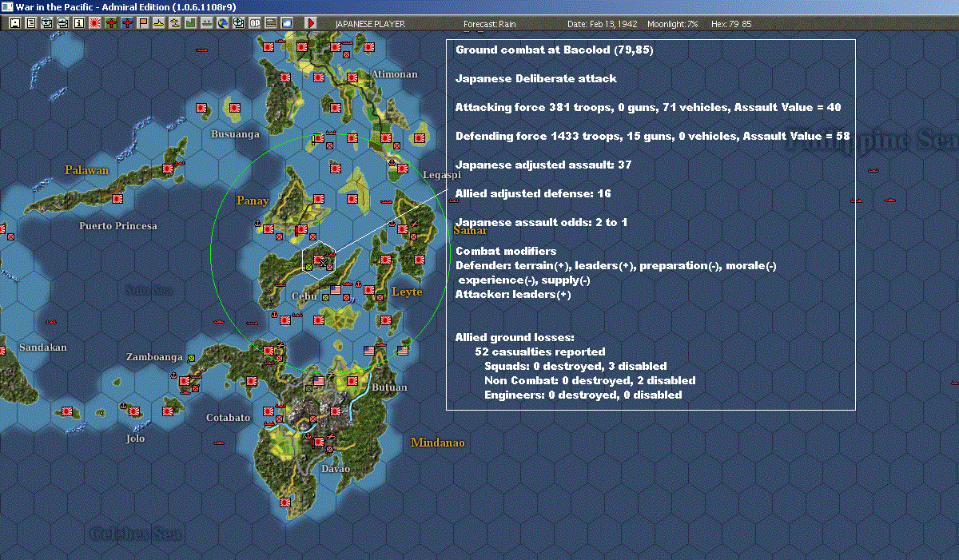Click the single yellow ship toolbar icon

click(x=159, y=23)
